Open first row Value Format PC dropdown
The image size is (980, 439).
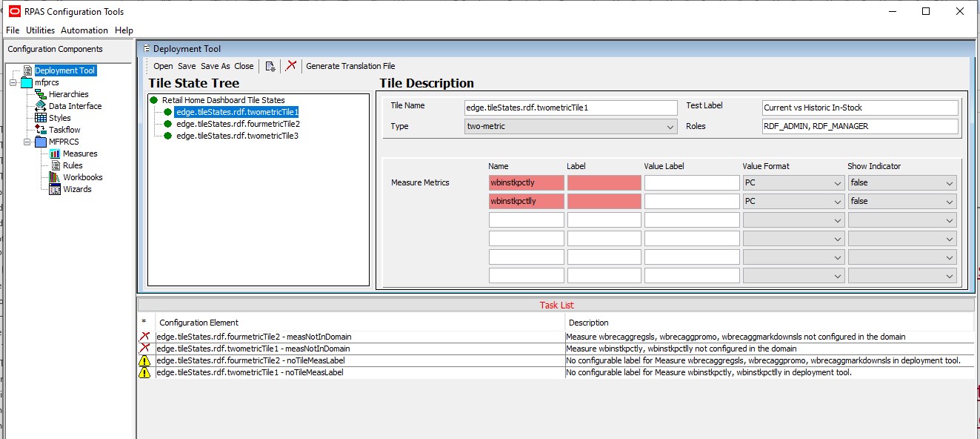793,183
